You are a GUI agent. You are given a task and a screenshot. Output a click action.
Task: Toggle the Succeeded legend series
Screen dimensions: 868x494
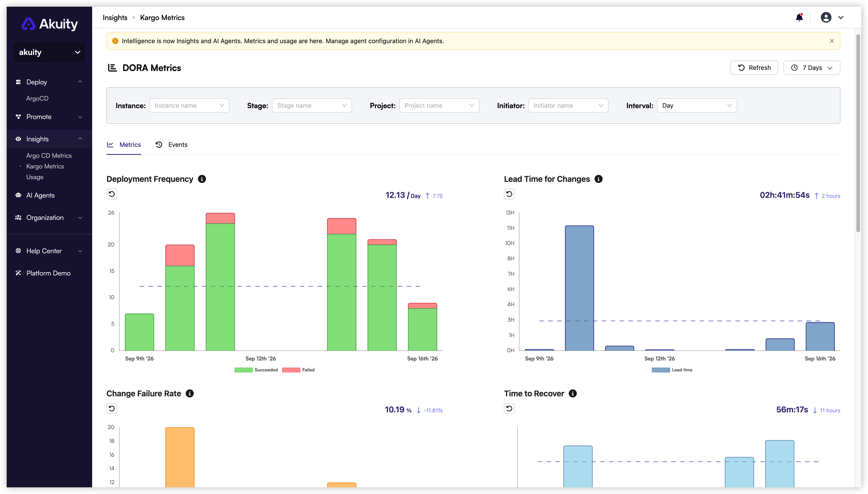click(x=256, y=370)
